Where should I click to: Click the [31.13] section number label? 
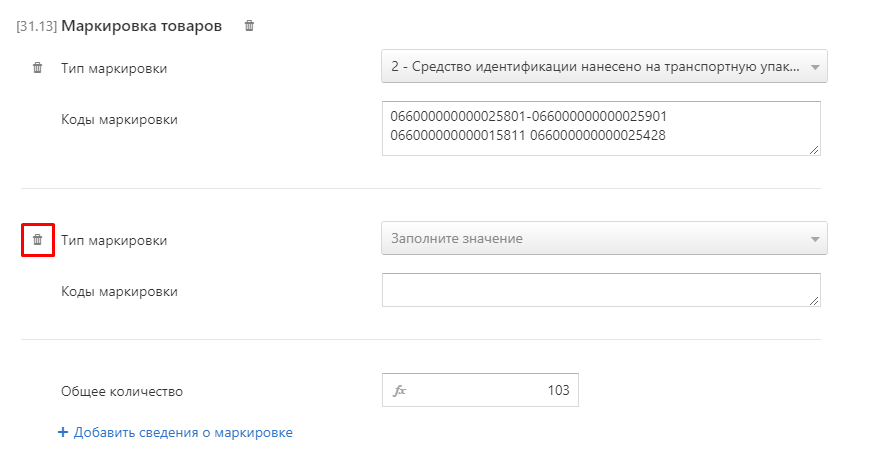[36, 27]
